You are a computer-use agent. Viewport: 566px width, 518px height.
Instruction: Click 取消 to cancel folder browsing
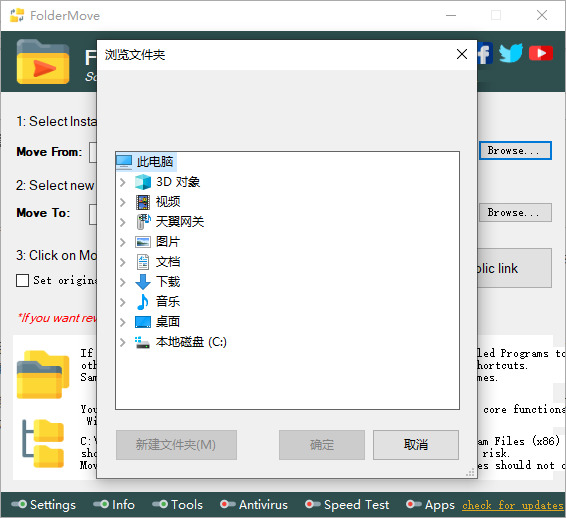416,445
